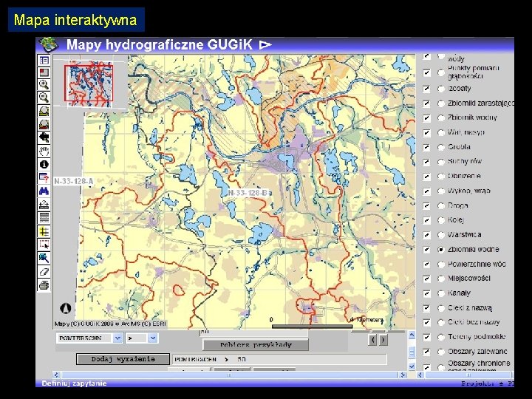This screenshot has width=532, height=399.
Task: Toggle the legend / layer list icon
Action: (44, 61)
